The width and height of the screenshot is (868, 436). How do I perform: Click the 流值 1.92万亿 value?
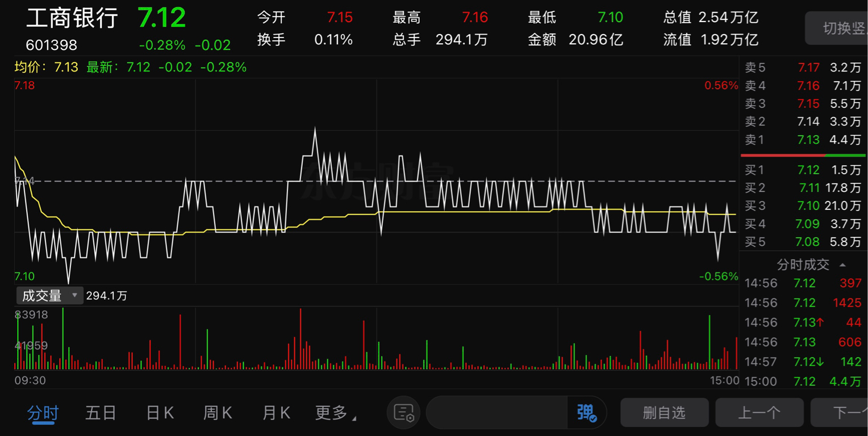729,40
